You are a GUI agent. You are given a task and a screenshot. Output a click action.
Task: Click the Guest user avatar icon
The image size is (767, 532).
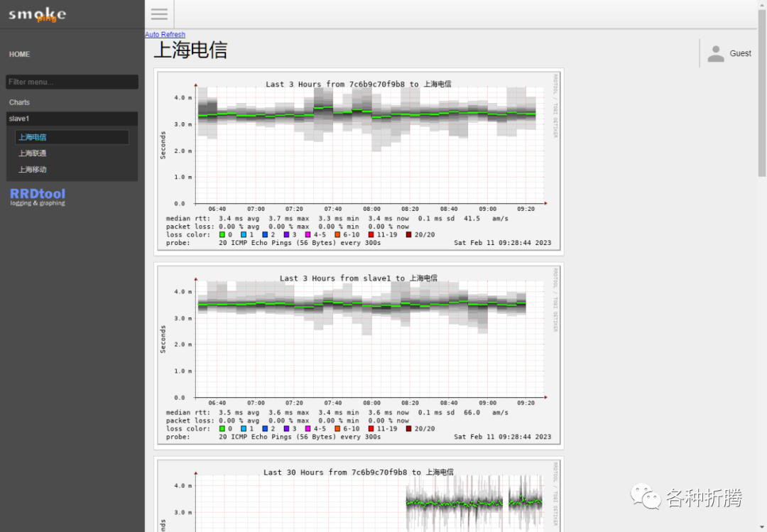[716, 53]
